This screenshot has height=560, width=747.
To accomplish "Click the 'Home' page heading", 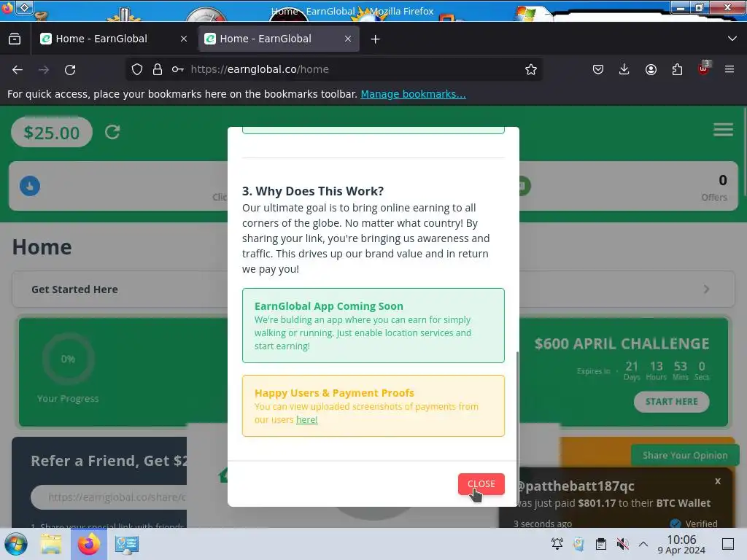I will coord(42,247).
